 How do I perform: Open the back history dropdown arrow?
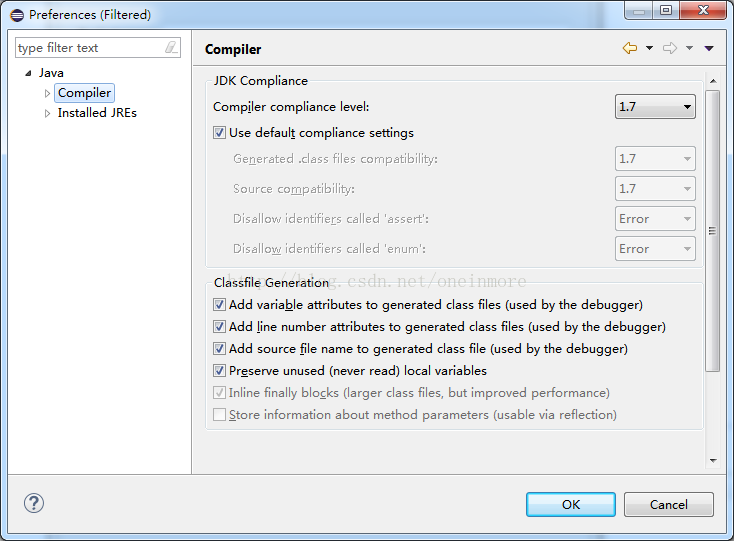click(x=648, y=48)
